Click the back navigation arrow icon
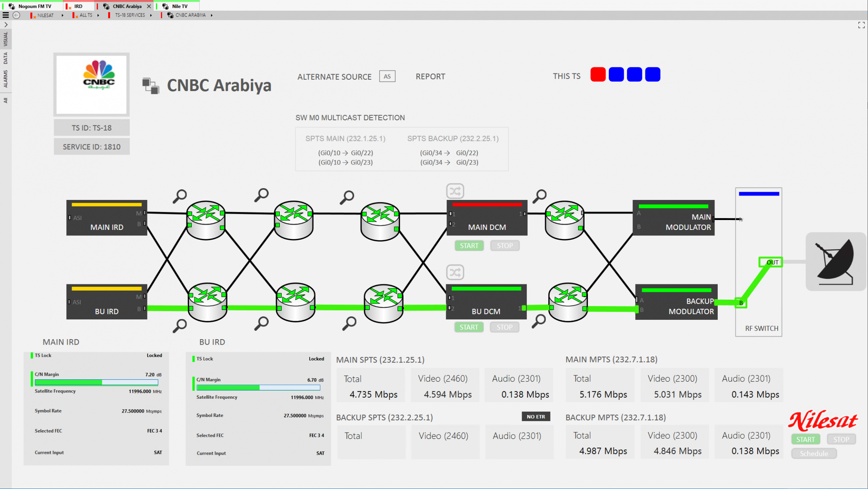The image size is (868, 489). click(x=17, y=15)
